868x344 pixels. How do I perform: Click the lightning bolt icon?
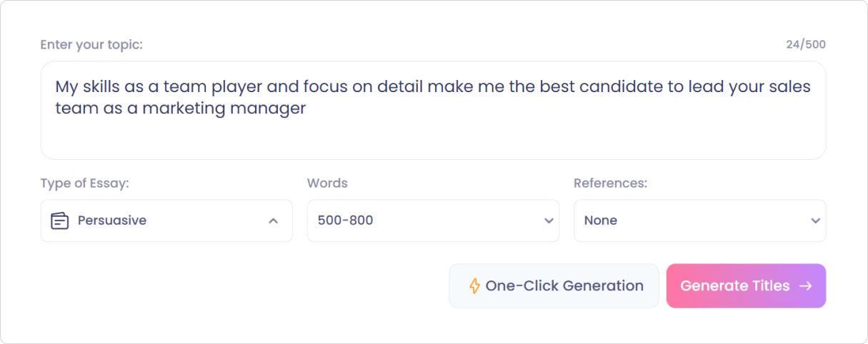(474, 286)
